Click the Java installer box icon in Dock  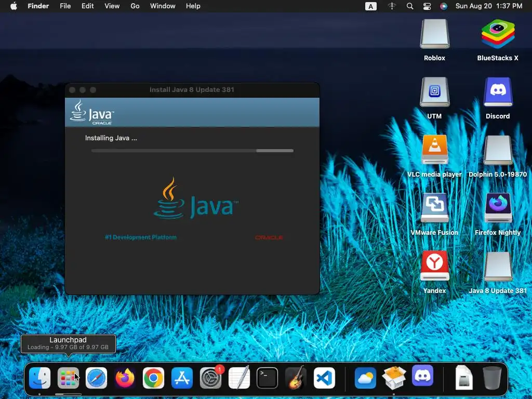tap(394, 377)
